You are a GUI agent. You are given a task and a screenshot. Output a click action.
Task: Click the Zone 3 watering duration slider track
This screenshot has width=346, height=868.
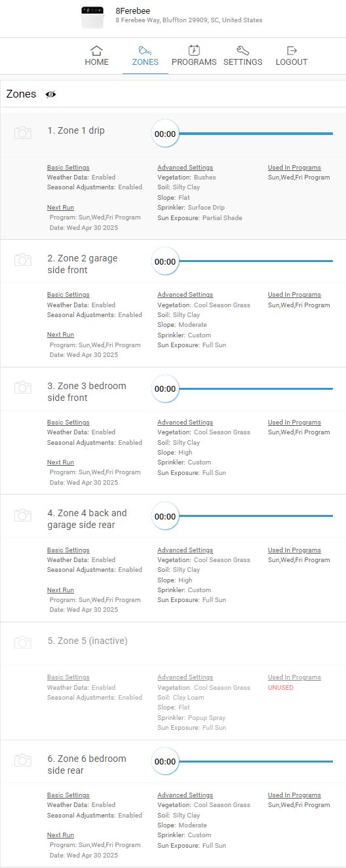pyautogui.click(x=256, y=388)
